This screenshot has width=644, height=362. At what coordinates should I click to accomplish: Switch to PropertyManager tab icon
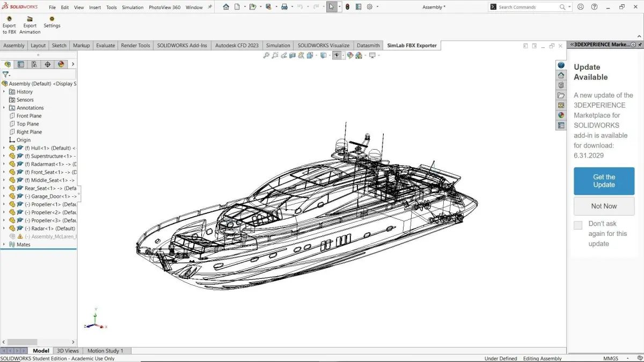click(x=21, y=64)
